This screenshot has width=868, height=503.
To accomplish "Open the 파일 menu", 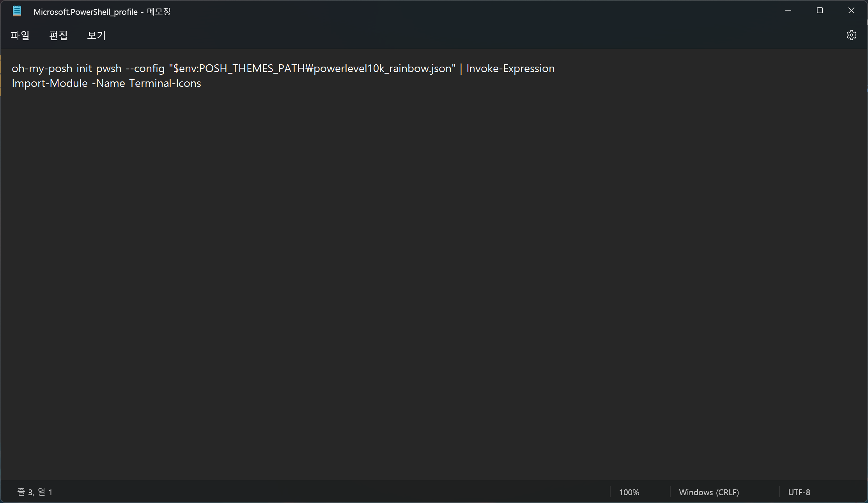I will [20, 35].
